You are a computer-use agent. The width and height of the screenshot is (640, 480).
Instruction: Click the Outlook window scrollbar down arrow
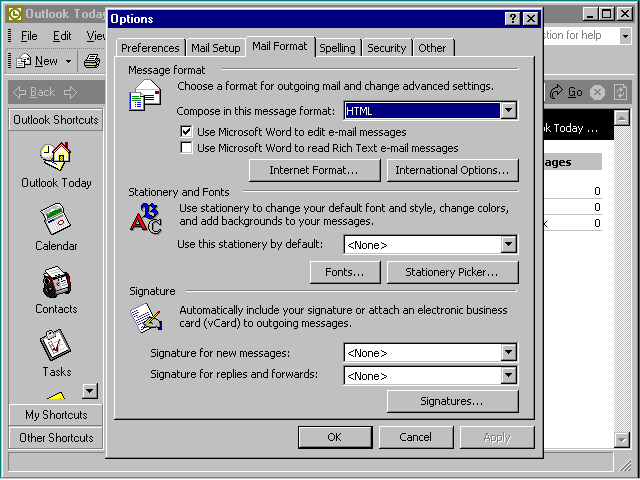(x=621, y=440)
